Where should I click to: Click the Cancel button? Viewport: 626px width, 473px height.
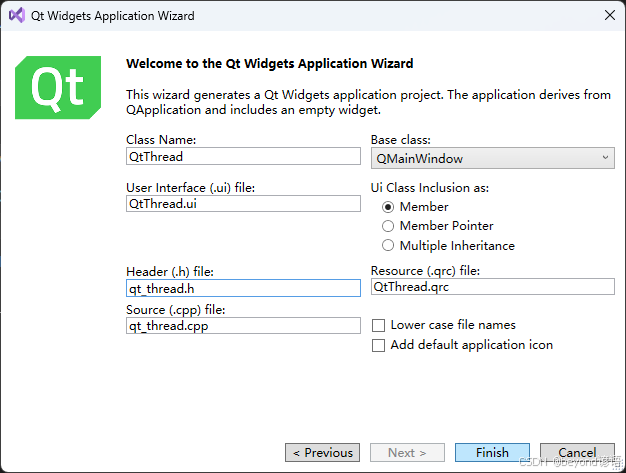[x=577, y=453]
